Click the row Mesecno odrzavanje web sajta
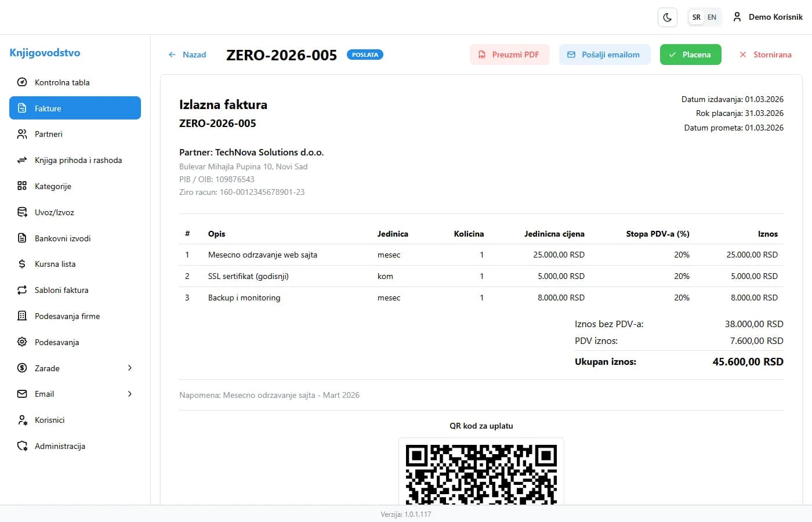 point(481,255)
